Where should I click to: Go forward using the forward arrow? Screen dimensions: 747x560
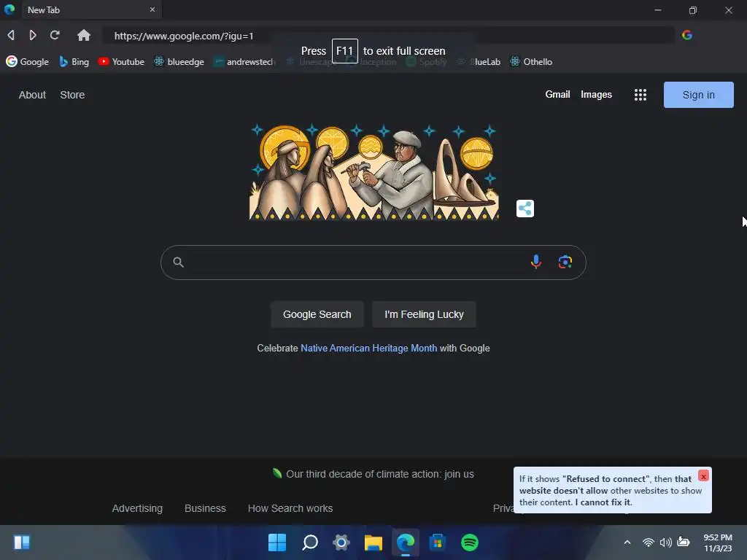point(32,35)
